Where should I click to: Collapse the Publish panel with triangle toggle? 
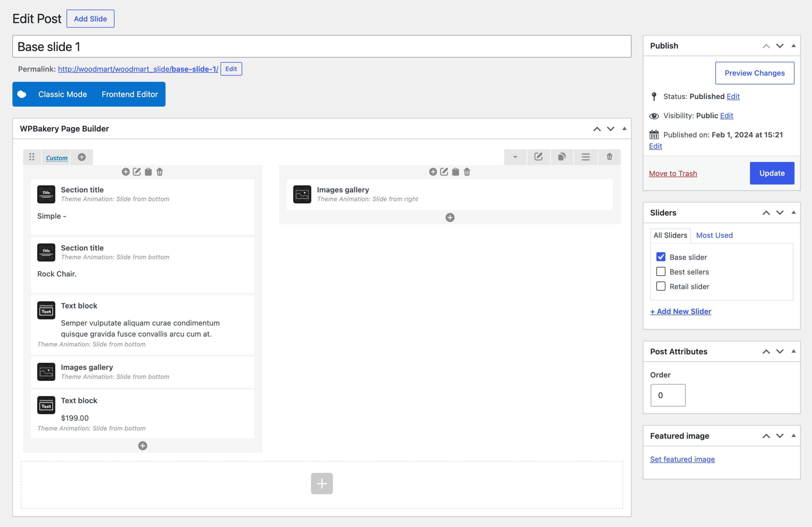[794, 46]
